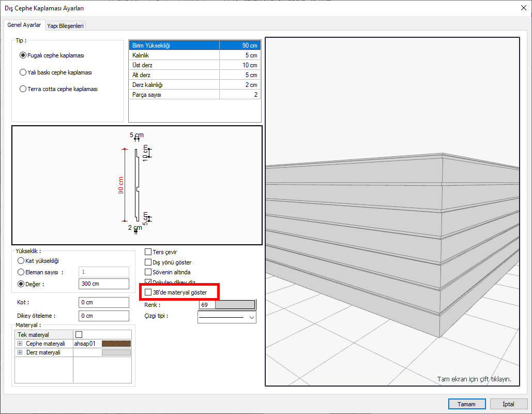532x414 pixels.
Task: Tick the Tek materyal checkbox
Action: click(x=79, y=335)
